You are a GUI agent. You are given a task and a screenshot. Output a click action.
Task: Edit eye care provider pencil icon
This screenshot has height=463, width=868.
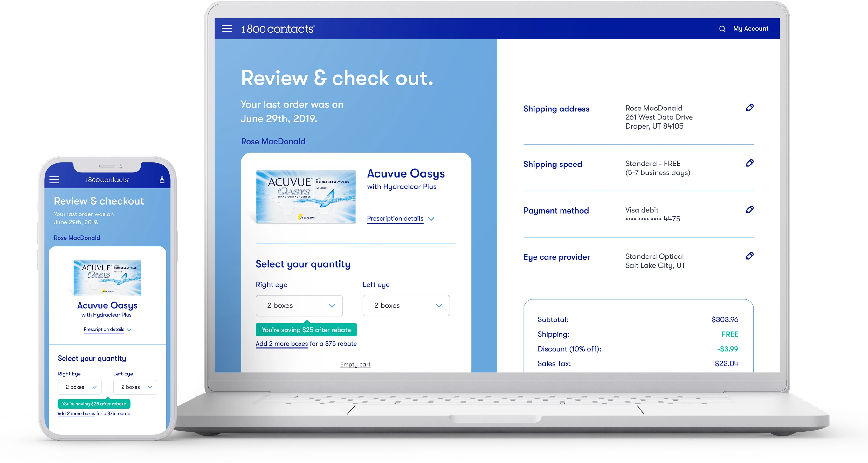[x=749, y=256]
